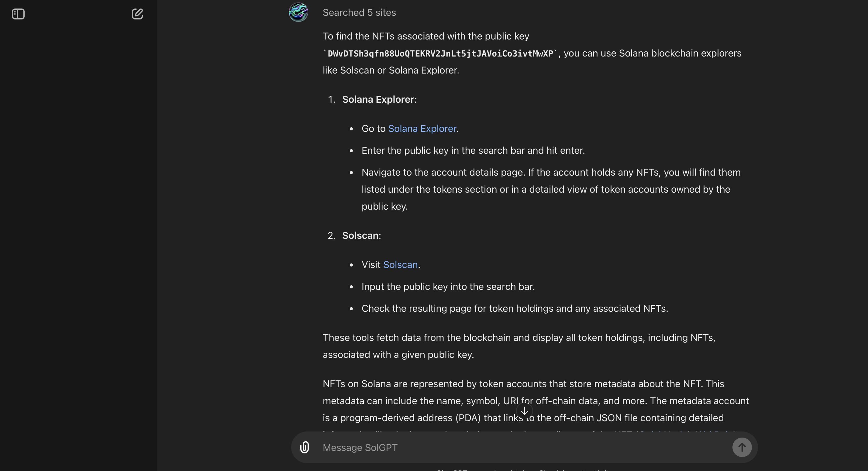Click the 'These tools fetch data' paragraph
The width and height of the screenshot is (868, 471).
click(x=519, y=346)
